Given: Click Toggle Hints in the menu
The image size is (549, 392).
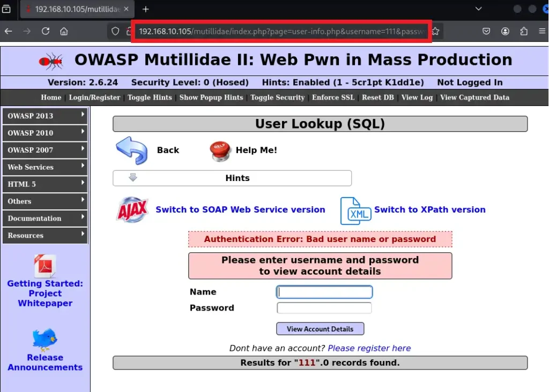Looking at the screenshot, I should (x=150, y=97).
